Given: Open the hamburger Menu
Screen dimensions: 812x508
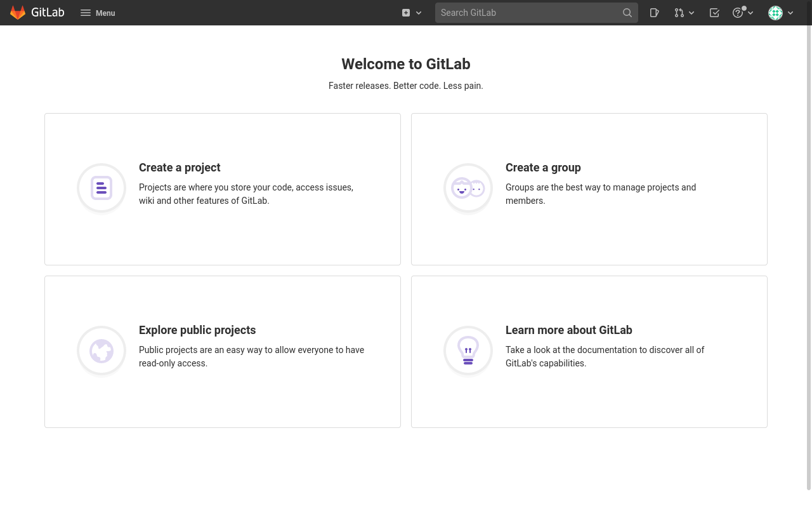Looking at the screenshot, I should coord(98,13).
